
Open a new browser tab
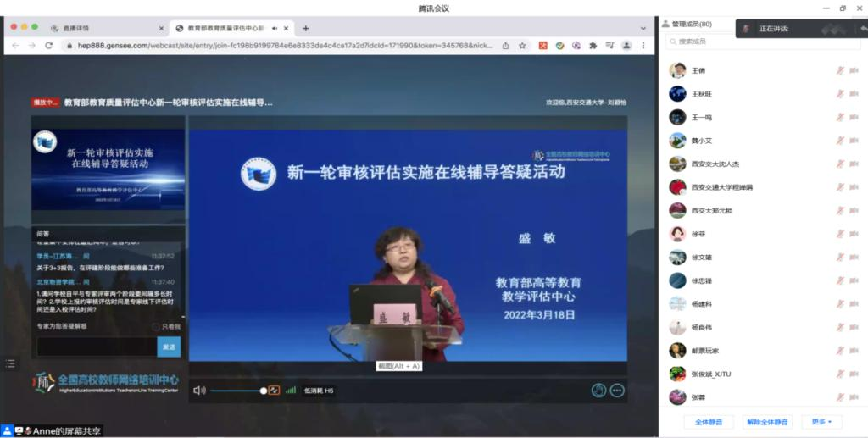305,28
